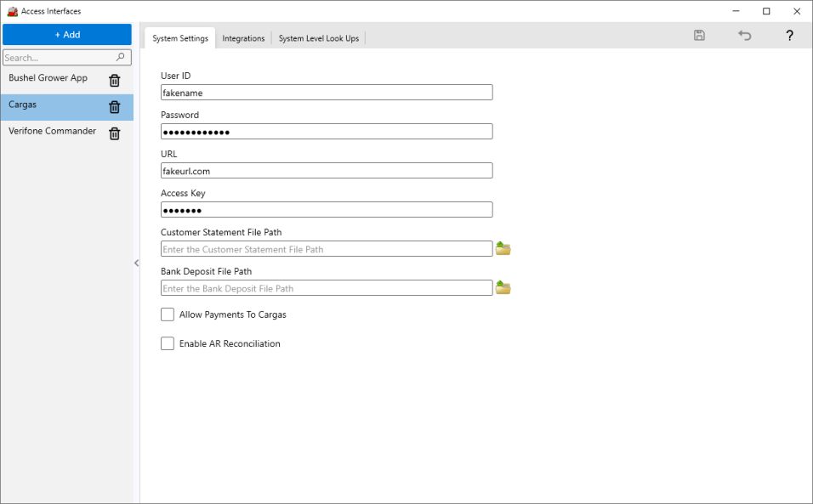Select Verifone Commander interface entry
The width and height of the screenshot is (813, 504).
pyautogui.click(x=53, y=131)
